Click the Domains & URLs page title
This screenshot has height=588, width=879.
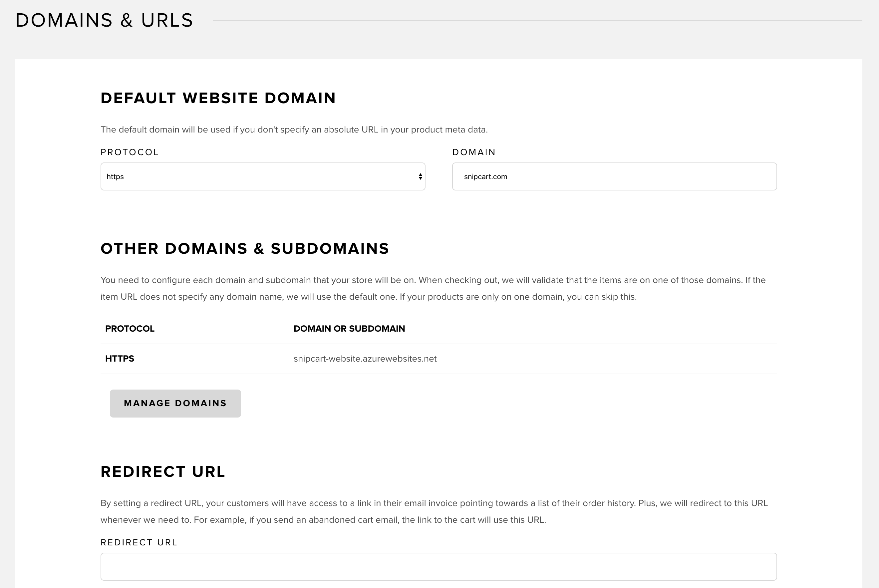click(x=104, y=20)
